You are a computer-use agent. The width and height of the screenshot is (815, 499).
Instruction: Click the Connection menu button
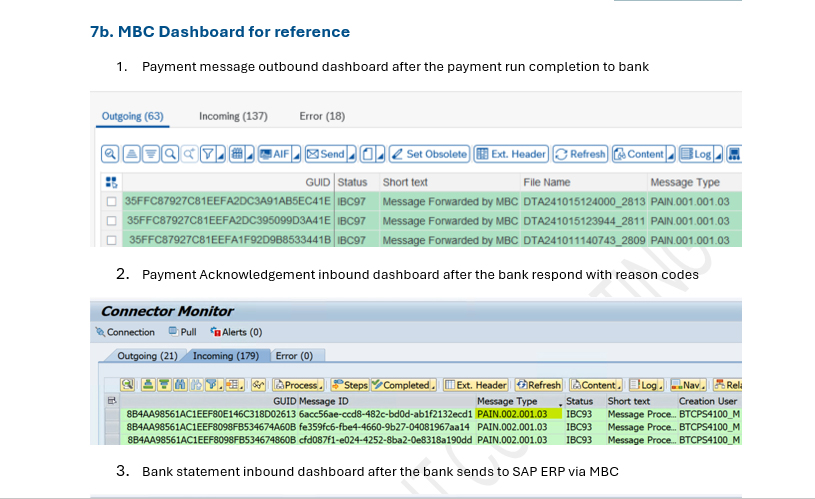pyautogui.click(x=125, y=332)
